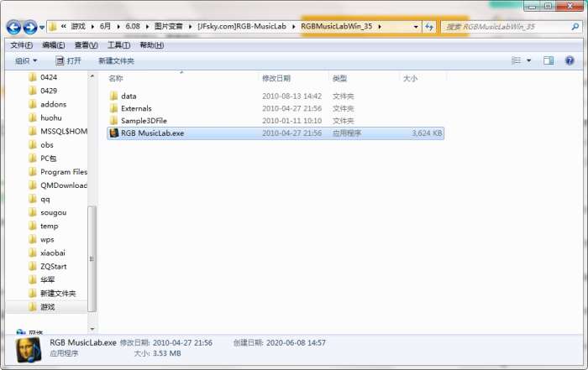
Task: Sort by 大小 column header
Action: pyautogui.click(x=410, y=79)
